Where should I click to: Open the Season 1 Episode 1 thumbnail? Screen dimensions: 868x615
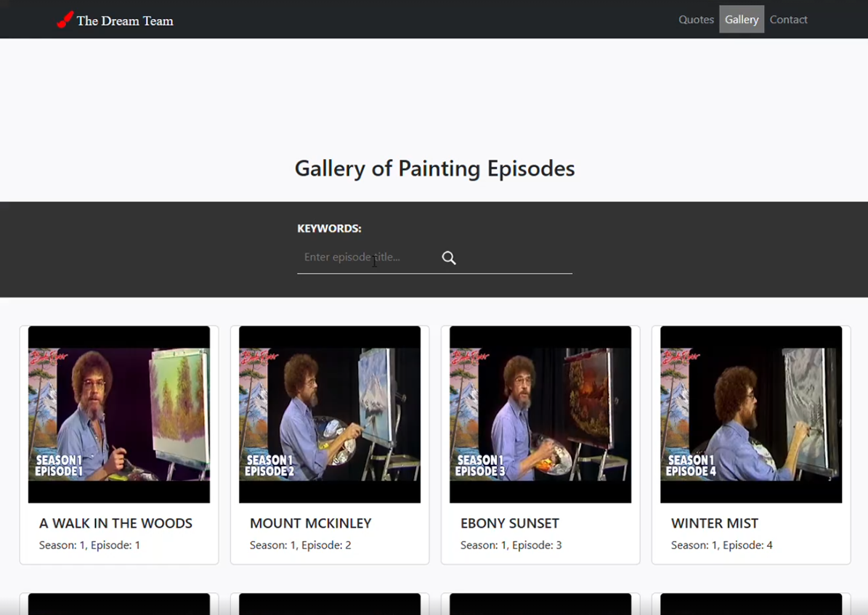tap(119, 415)
